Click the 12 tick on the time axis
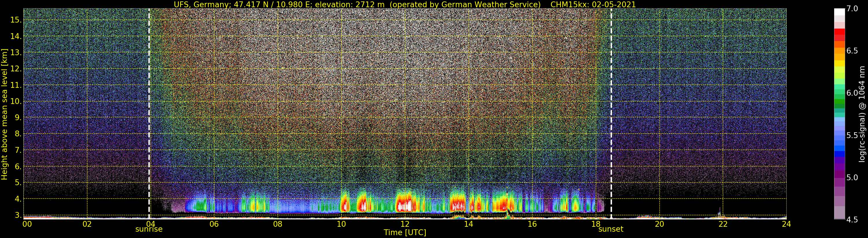This screenshot has width=868, height=238. pyautogui.click(x=405, y=224)
